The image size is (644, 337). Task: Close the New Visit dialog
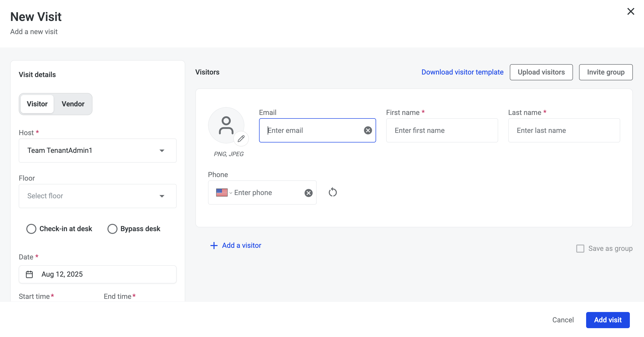pyautogui.click(x=631, y=11)
